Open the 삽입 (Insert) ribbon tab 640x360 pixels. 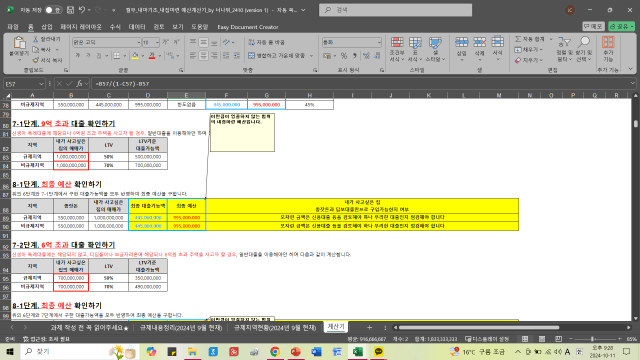tap(47, 27)
